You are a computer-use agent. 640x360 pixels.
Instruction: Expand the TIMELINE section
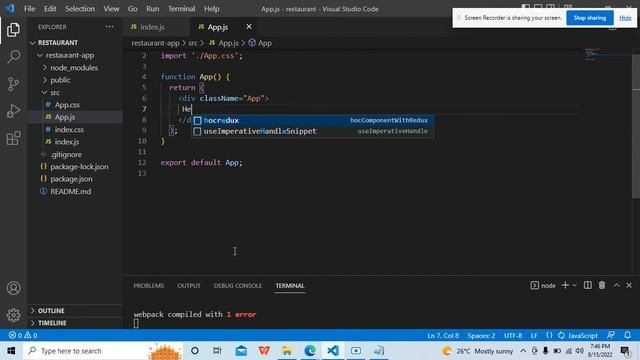tap(75, 323)
